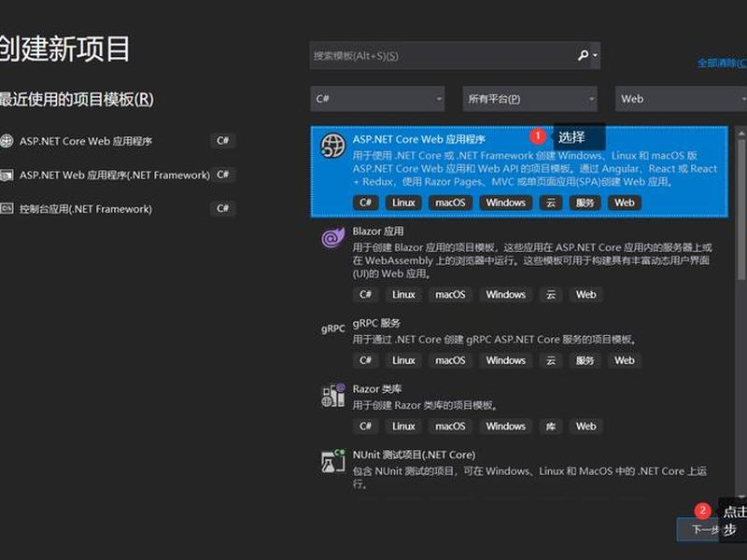
Task: Click the 库 tag in Razor template
Action: 551,426
